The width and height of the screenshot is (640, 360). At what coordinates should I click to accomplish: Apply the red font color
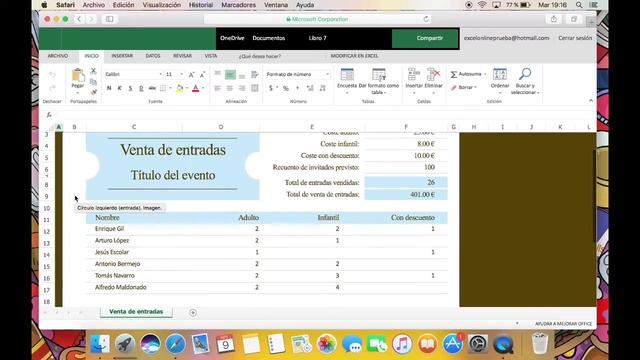click(x=196, y=88)
